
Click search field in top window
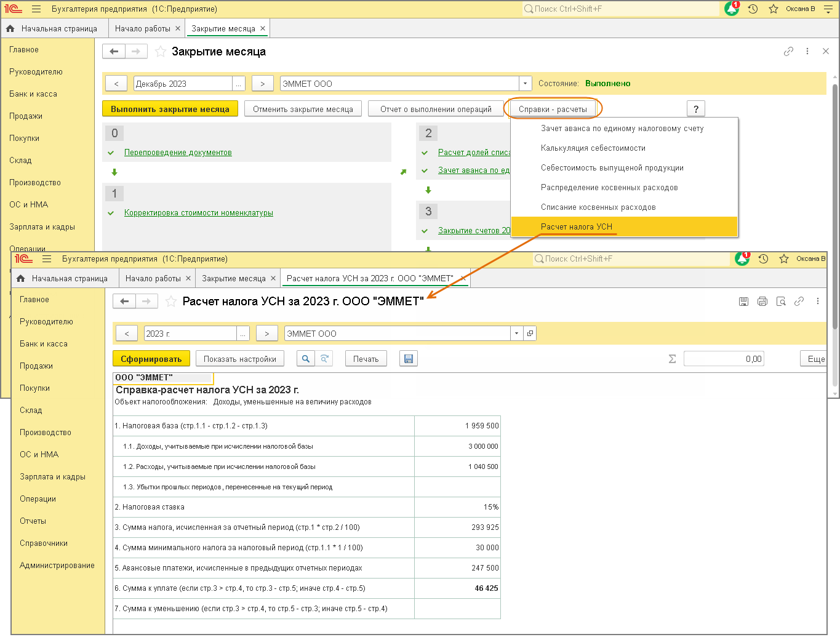click(620, 9)
